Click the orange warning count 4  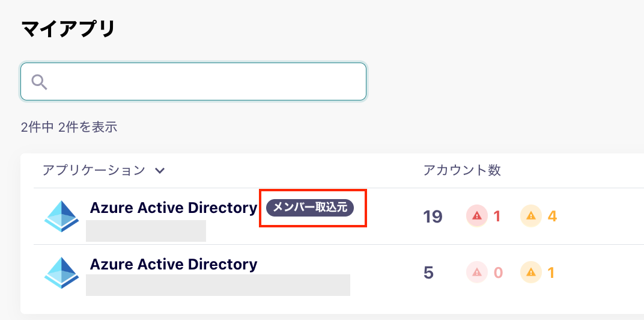pos(552,216)
